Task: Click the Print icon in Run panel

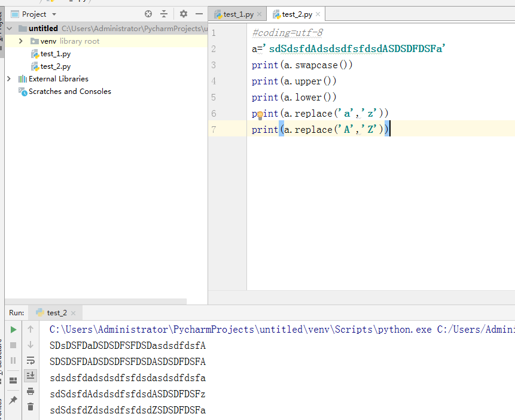Action: [31, 391]
